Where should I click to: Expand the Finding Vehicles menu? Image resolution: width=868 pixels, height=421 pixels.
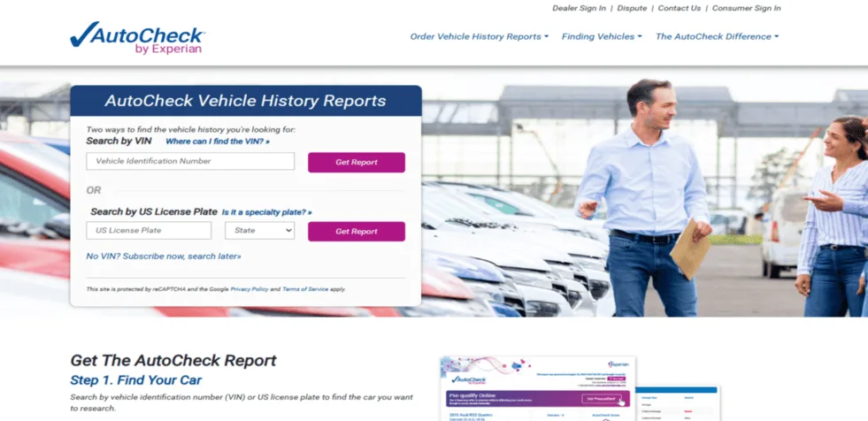pyautogui.click(x=602, y=36)
